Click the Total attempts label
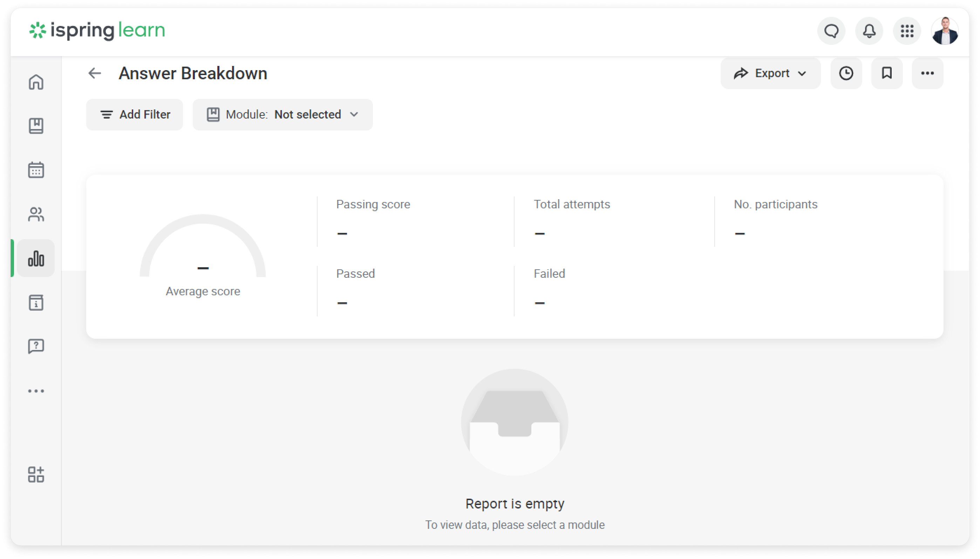The width and height of the screenshot is (980, 559). coord(572,204)
